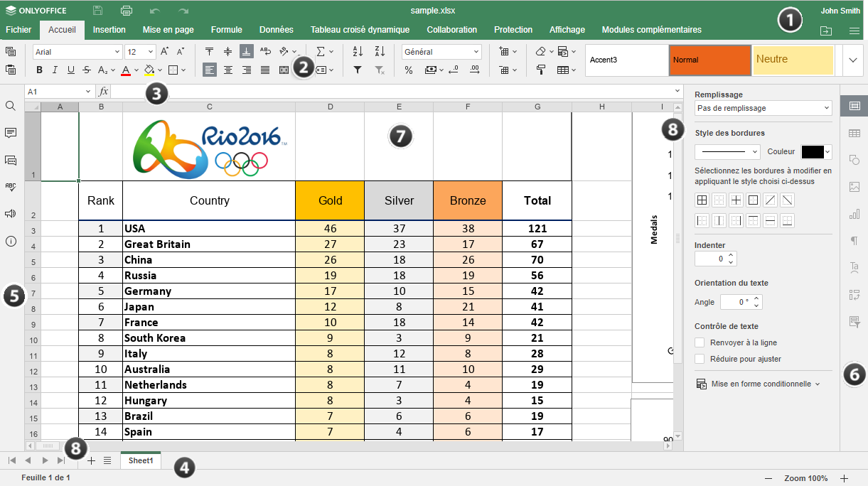Screen dimensions: 868x486
Task: Open the Arial font name dropdown
Action: click(x=117, y=52)
